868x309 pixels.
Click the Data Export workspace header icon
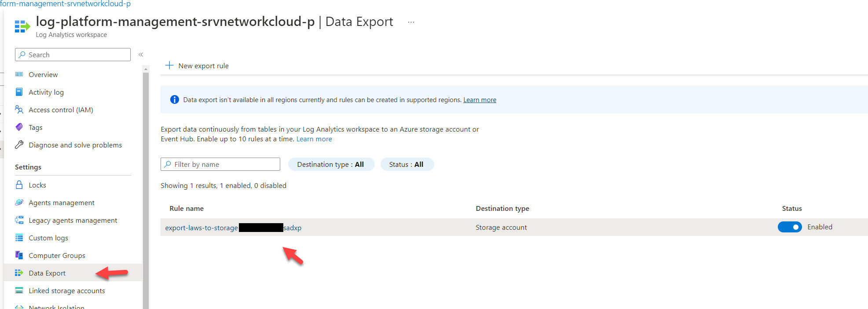[x=22, y=26]
